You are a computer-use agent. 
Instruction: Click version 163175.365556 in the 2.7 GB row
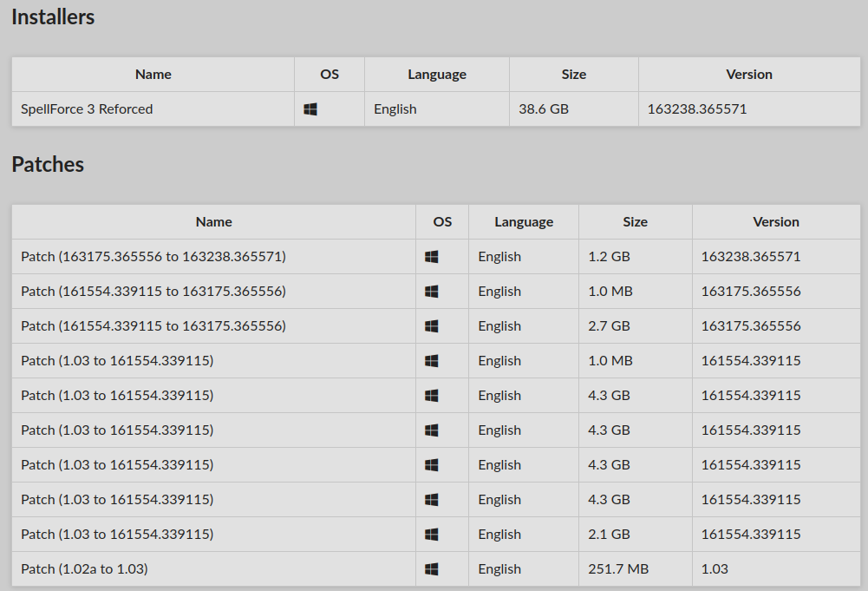(751, 326)
